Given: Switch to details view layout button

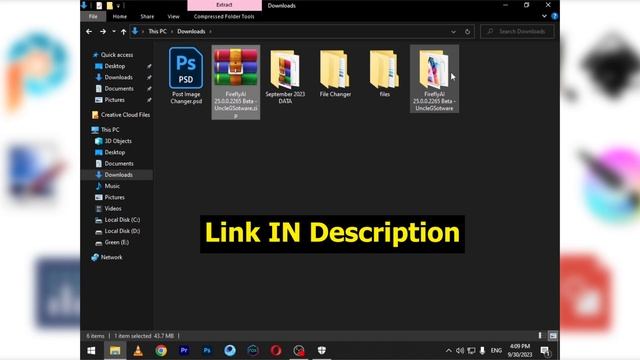Looking at the screenshot, I should [x=540, y=336].
